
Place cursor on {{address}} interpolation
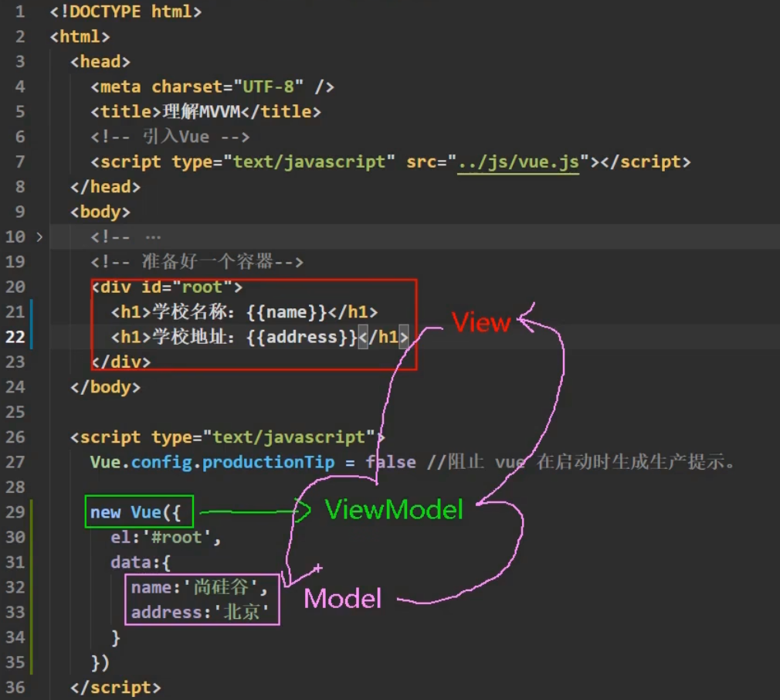click(x=302, y=337)
